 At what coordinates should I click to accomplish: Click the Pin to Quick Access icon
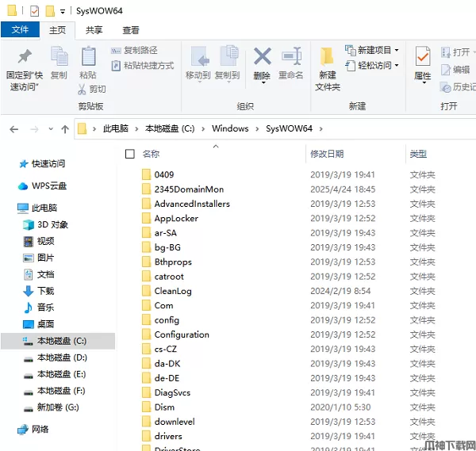coord(25,57)
